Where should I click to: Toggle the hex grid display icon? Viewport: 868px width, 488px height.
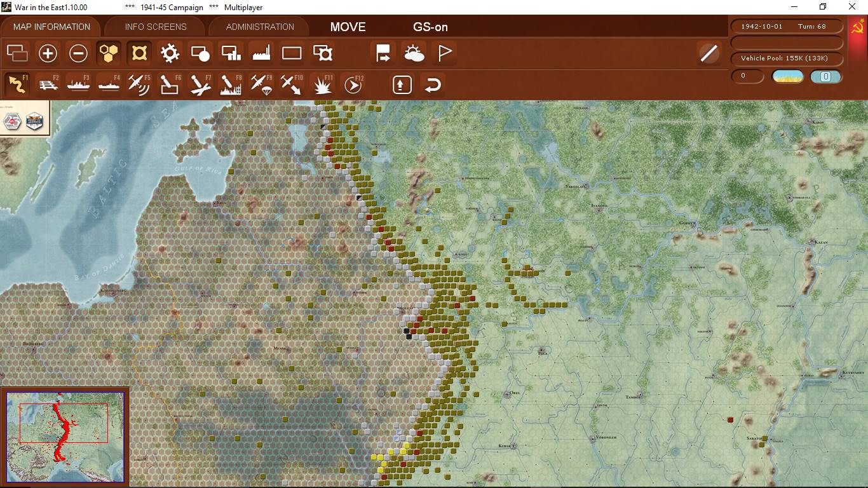[x=109, y=53]
